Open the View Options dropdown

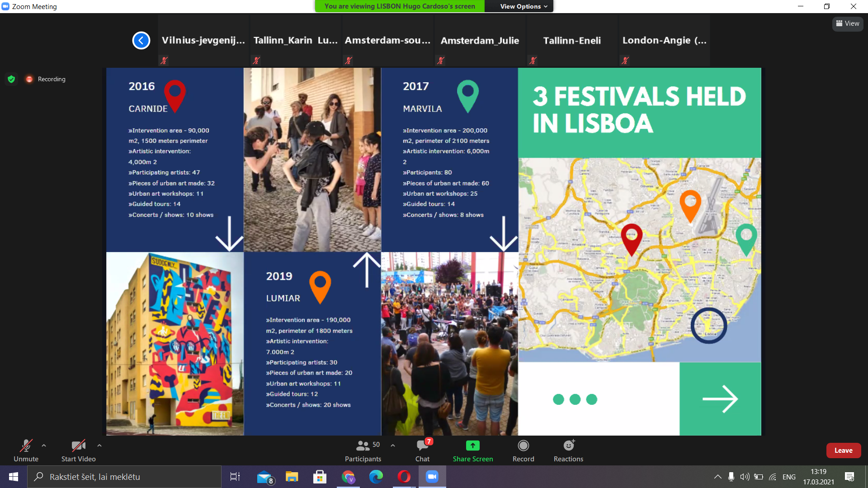523,6
